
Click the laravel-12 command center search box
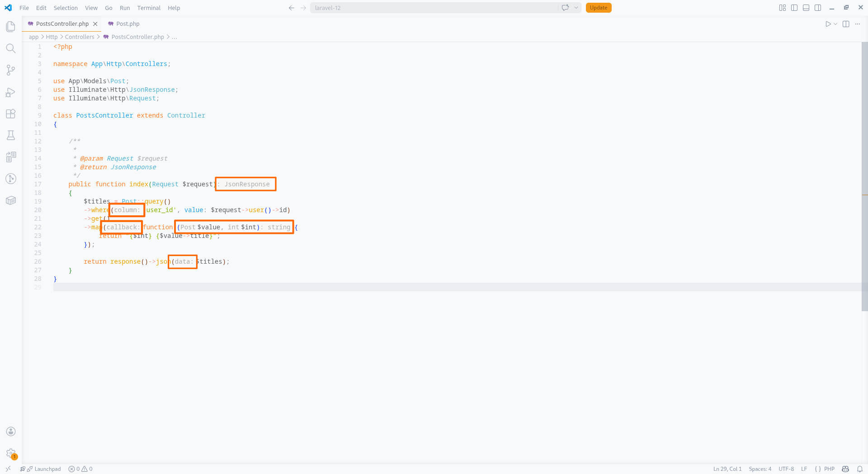434,8
